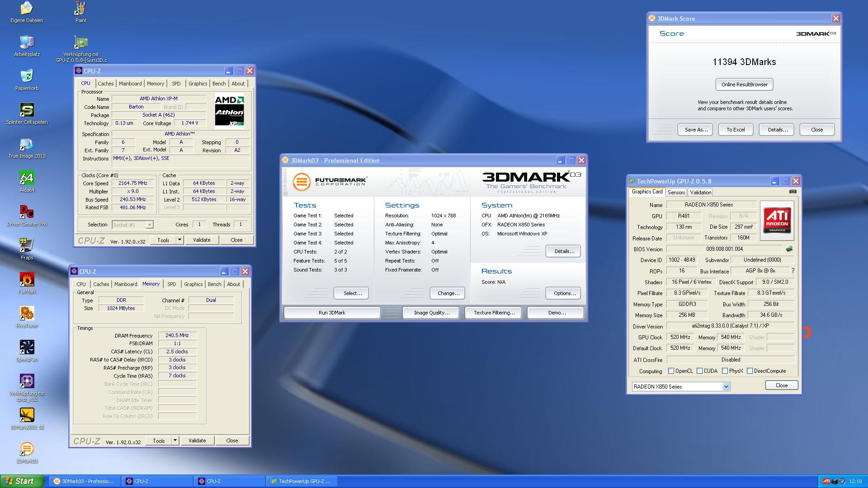Click the bus interface question mark icon
This screenshot has height=488, width=868.
pos(793,271)
